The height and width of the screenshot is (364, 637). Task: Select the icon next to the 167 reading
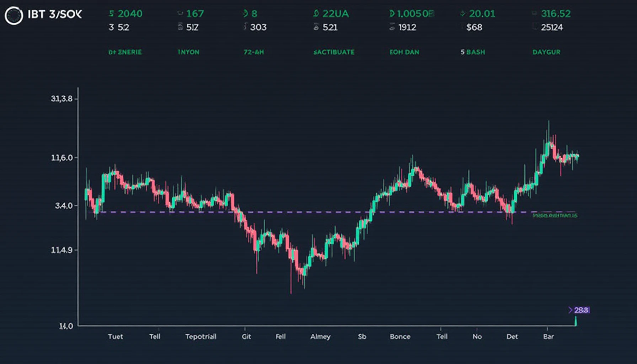(x=180, y=14)
